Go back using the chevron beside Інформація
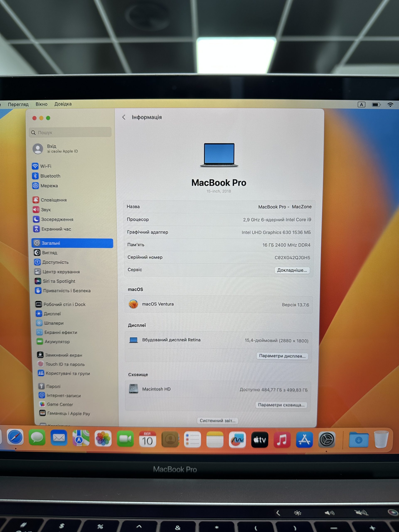399x532 pixels. click(x=124, y=117)
